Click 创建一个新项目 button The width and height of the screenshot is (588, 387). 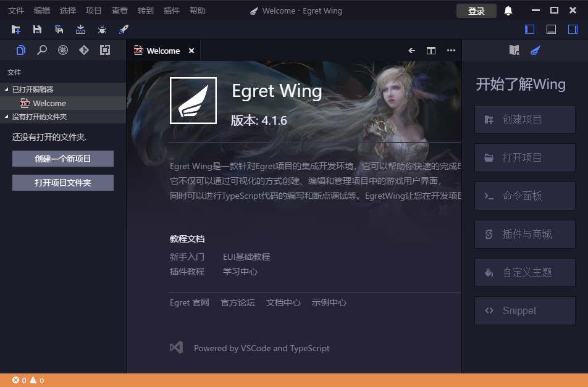pos(63,159)
